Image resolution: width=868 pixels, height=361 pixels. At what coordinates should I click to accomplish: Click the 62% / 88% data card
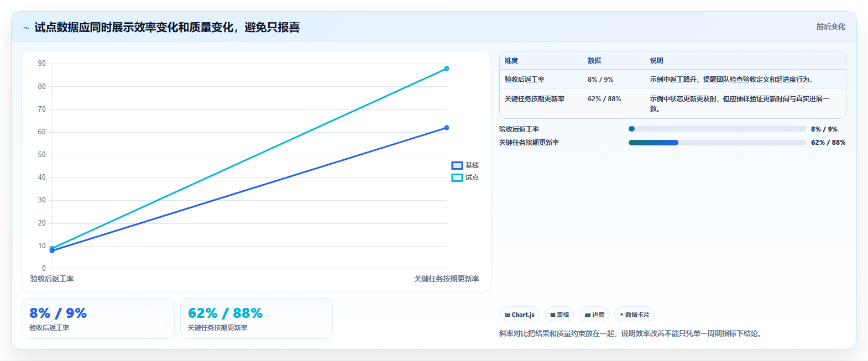257,318
